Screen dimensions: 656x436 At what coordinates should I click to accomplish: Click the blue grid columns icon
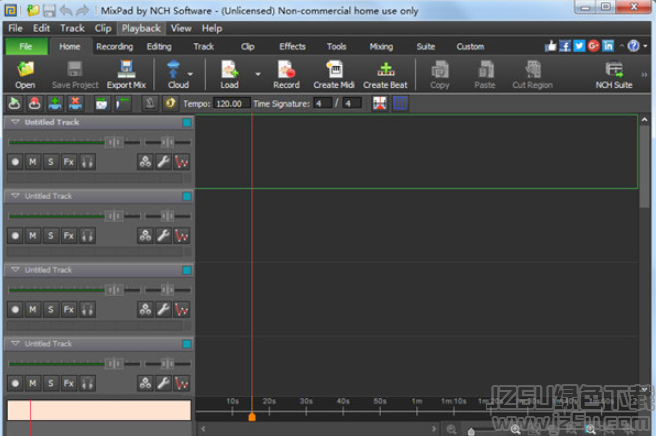click(x=400, y=103)
